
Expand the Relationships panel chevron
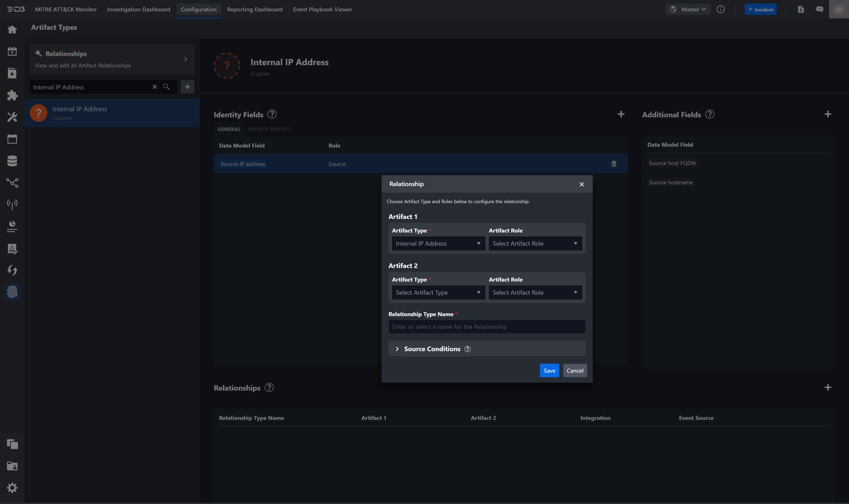186,59
